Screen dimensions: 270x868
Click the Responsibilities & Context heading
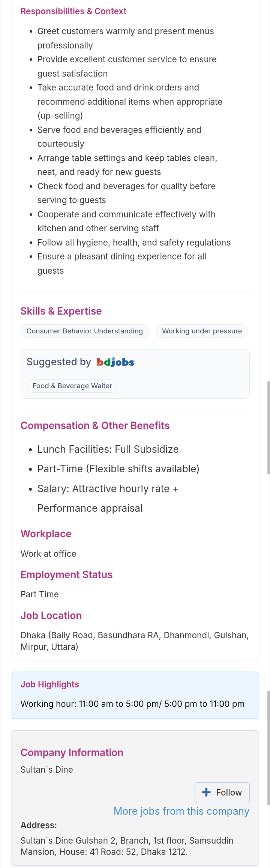73,11
